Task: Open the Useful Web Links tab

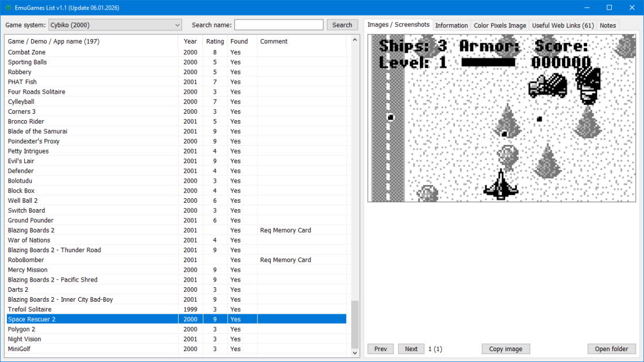Action: (x=562, y=25)
